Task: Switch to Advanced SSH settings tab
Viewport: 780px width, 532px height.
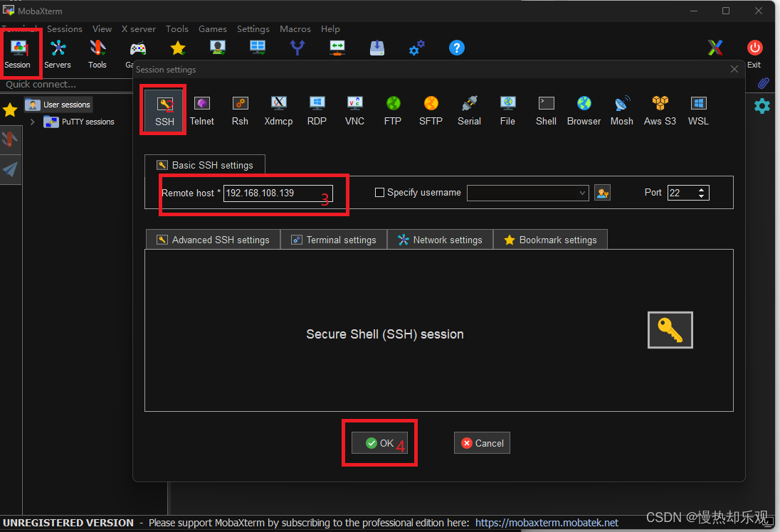Action: (x=213, y=240)
